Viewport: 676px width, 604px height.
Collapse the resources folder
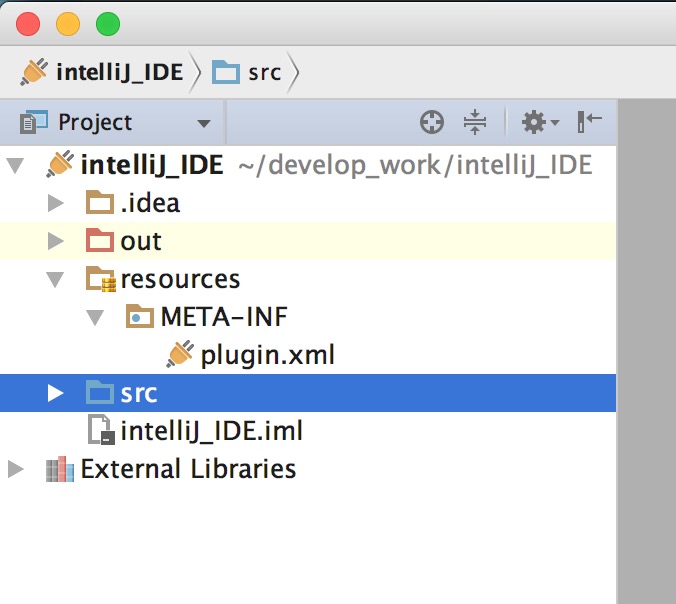(x=56, y=280)
